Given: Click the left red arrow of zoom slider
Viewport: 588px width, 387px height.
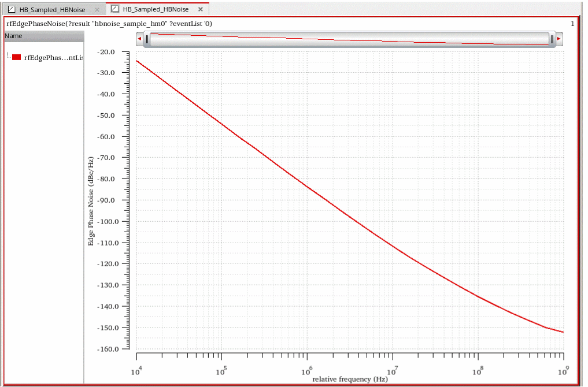Looking at the screenshot, I should (139, 39).
